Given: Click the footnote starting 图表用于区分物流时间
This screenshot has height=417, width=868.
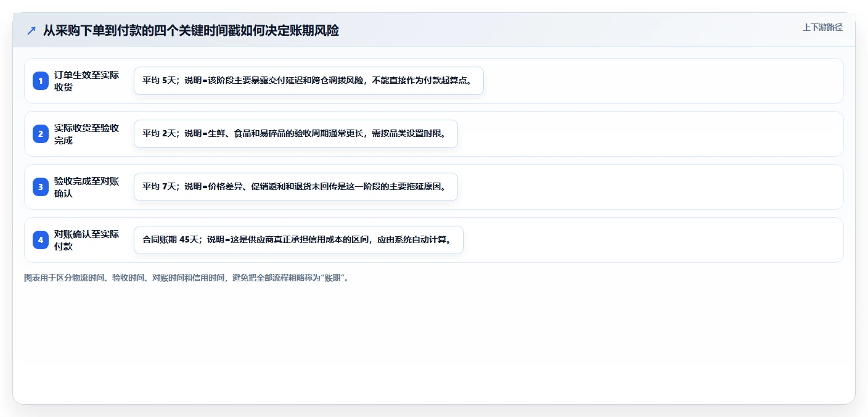Looking at the screenshot, I should tap(187, 278).
